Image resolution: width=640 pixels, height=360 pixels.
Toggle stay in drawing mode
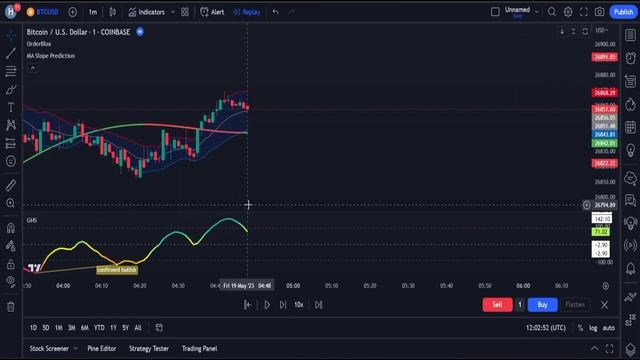pyautogui.click(x=11, y=246)
